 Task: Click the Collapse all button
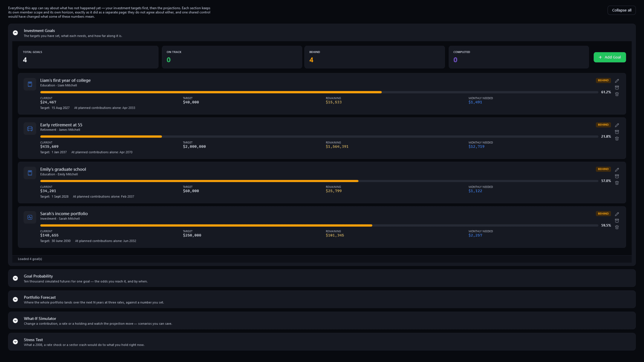click(x=621, y=10)
